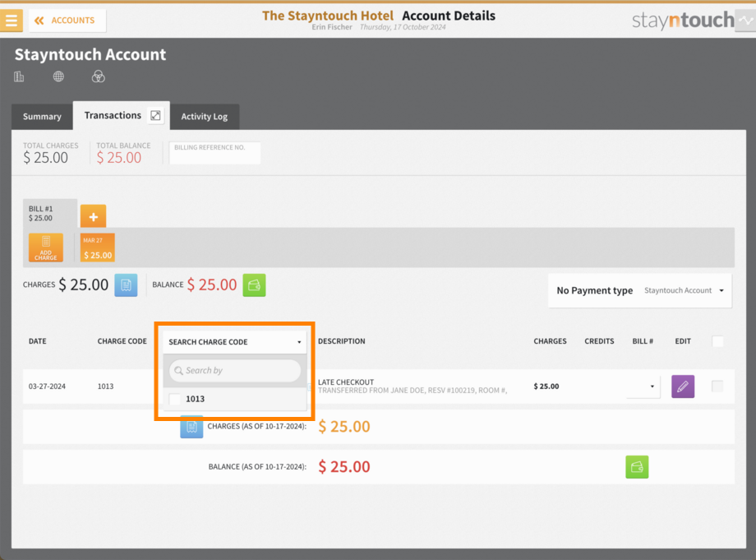Click the DESCRIPTION column header
756x560 pixels.
[341, 341]
